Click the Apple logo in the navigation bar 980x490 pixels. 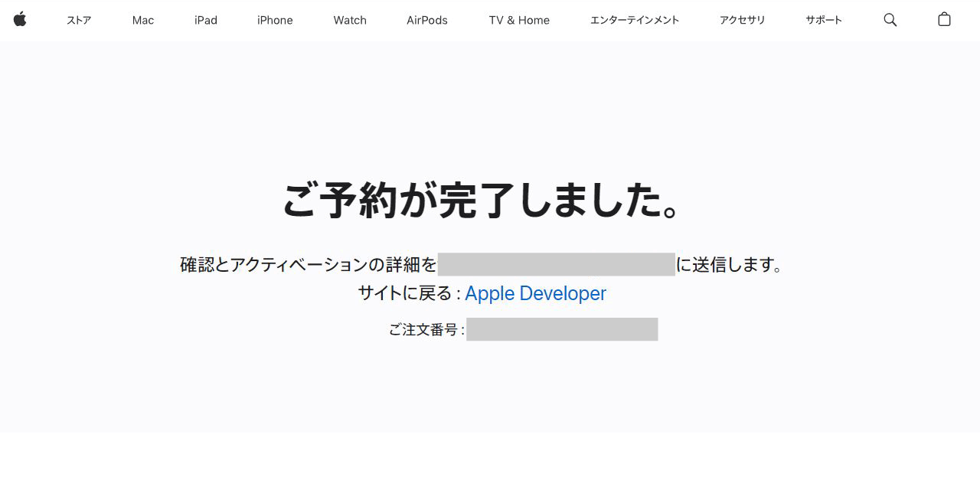[x=20, y=20]
